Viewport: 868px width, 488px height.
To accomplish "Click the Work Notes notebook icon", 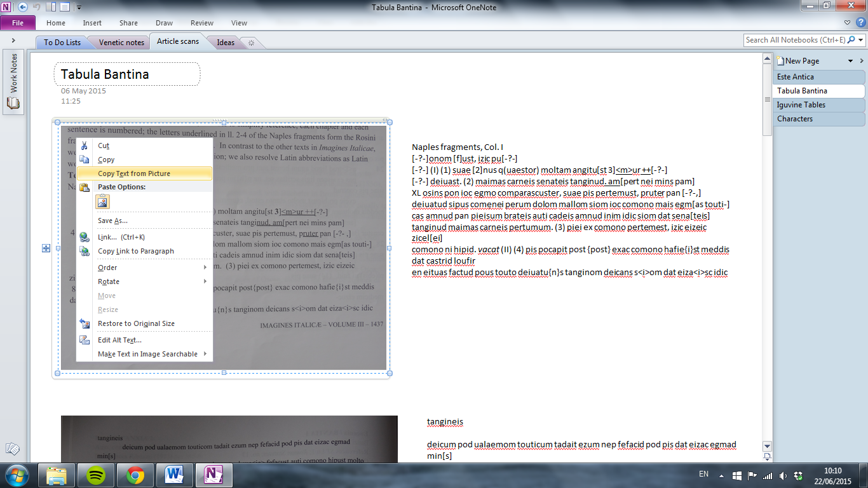I will 13,103.
